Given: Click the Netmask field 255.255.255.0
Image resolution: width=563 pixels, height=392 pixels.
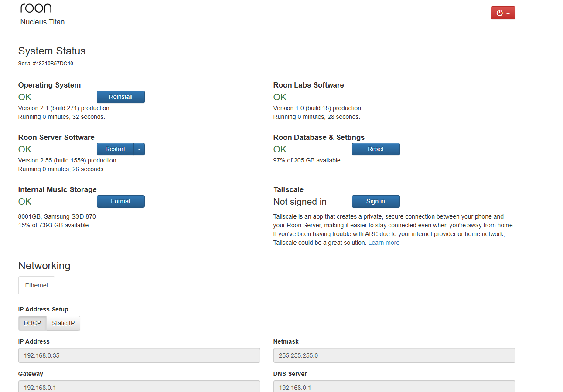Looking at the screenshot, I should (x=394, y=355).
